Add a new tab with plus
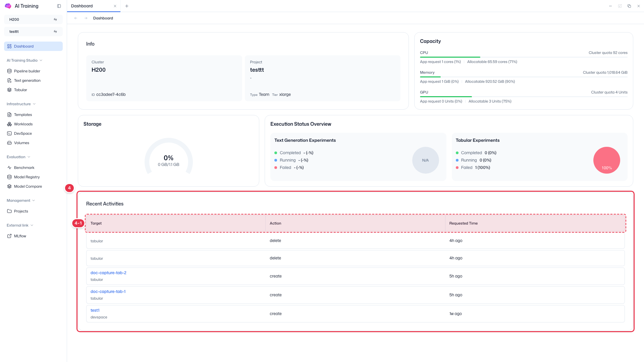644x362 pixels. [127, 6]
